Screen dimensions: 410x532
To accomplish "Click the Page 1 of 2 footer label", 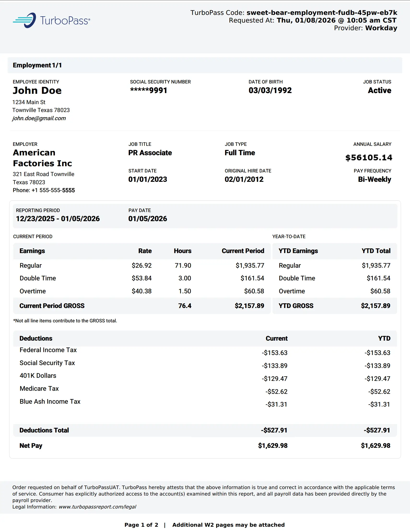I will click(x=141, y=525).
